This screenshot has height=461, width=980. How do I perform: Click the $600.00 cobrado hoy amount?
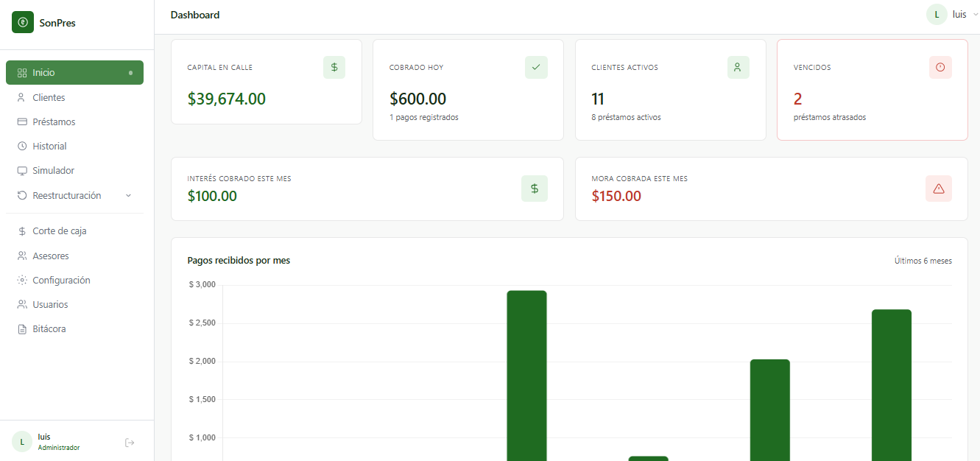[418, 99]
